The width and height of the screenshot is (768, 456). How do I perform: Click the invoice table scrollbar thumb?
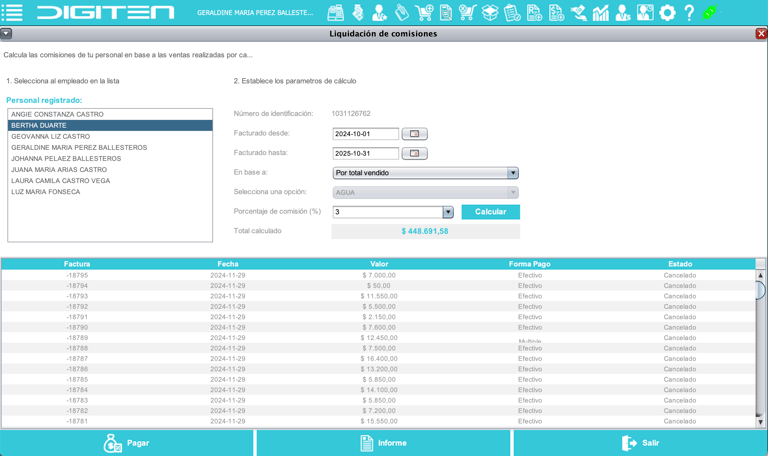pos(760,290)
